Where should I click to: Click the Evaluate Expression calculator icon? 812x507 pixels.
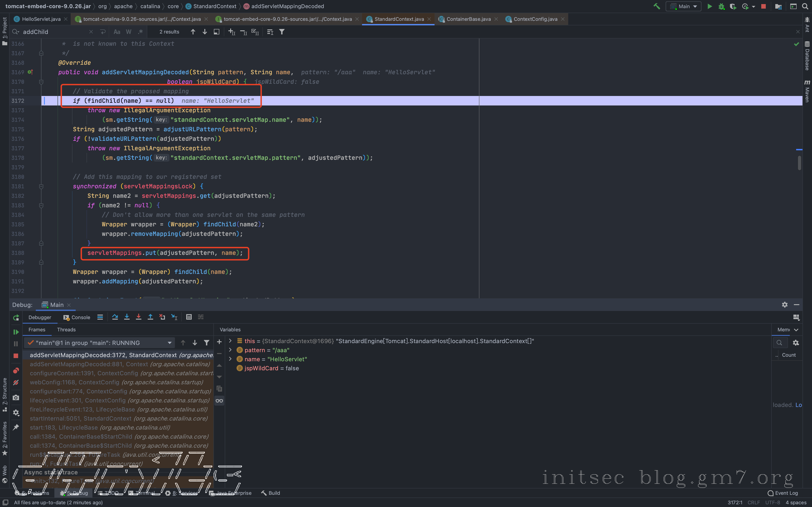tap(189, 317)
